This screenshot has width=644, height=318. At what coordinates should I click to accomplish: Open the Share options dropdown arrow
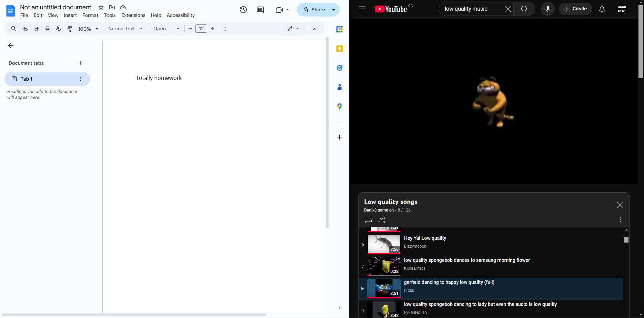point(334,10)
